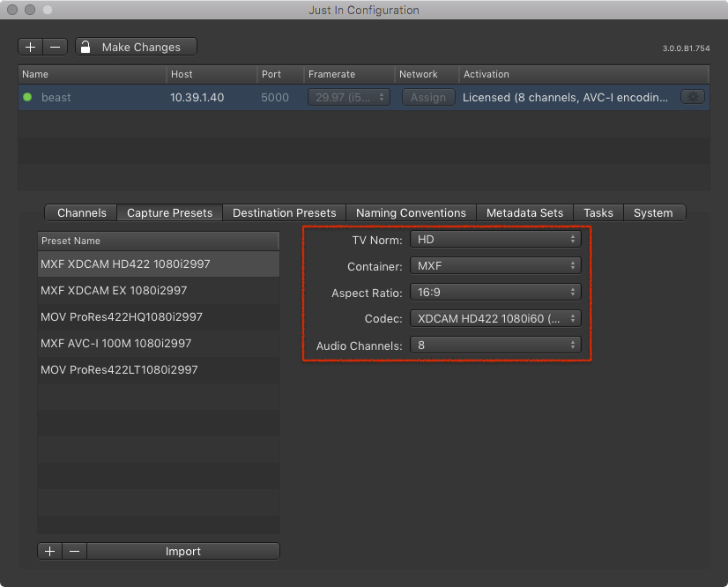
Task: Click the Network column header
Action: [x=427, y=74]
